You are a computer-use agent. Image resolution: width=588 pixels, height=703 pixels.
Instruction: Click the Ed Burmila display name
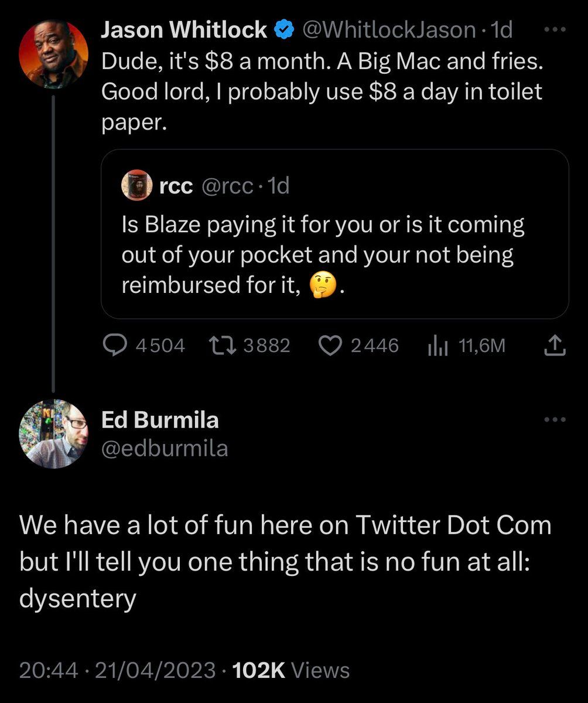click(x=160, y=419)
